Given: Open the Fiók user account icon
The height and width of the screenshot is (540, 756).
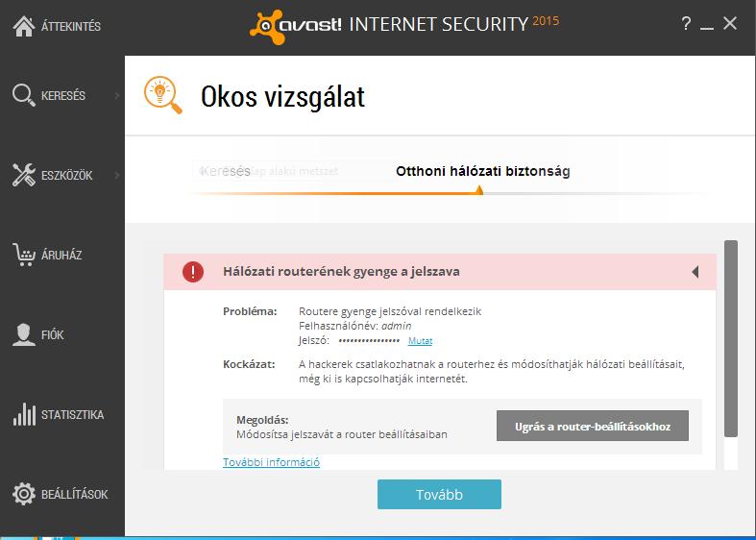Looking at the screenshot, I should tap(23, 334).
